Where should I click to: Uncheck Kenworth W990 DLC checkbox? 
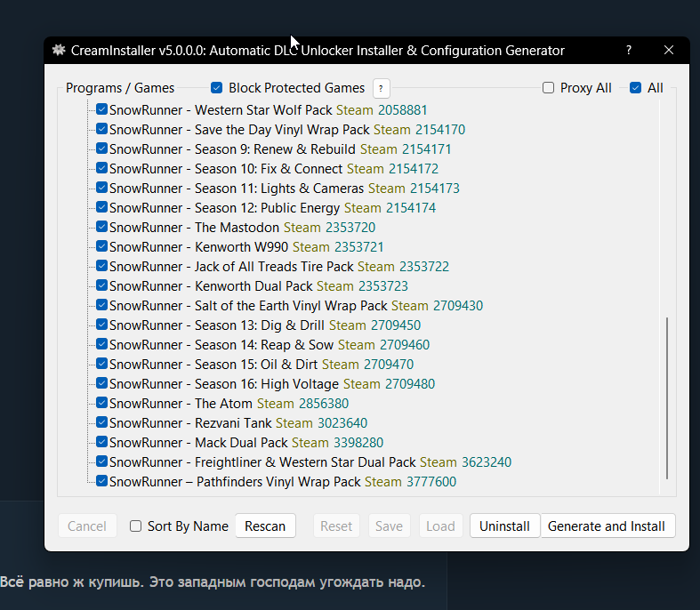[x=101, y=246]
